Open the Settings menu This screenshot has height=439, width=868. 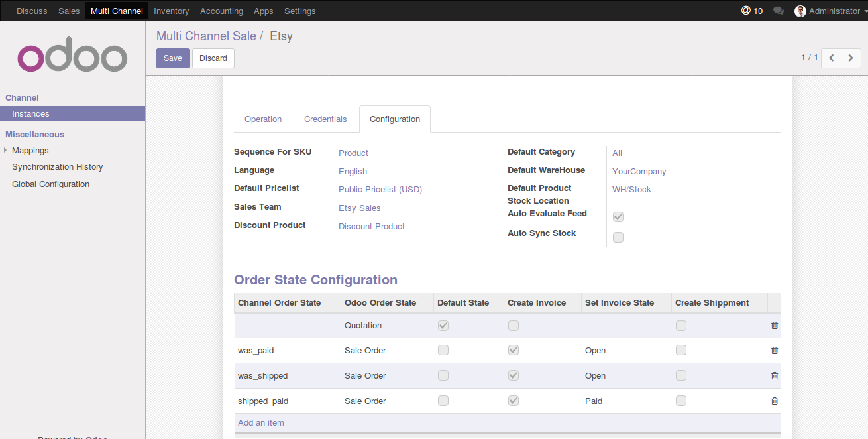(x=299, y=11)
